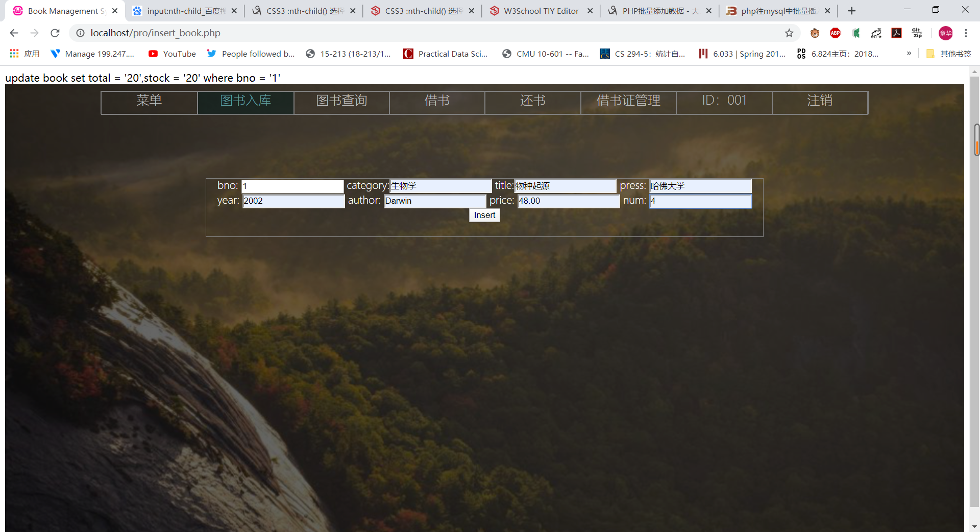Click 注销 to log out

click(x=820, y=102)
